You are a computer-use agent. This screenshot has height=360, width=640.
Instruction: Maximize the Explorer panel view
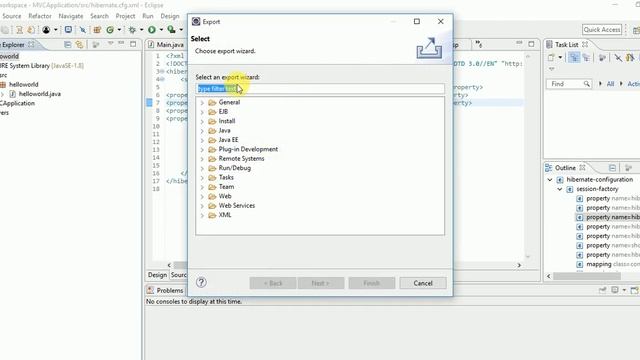tap(133, 44)
